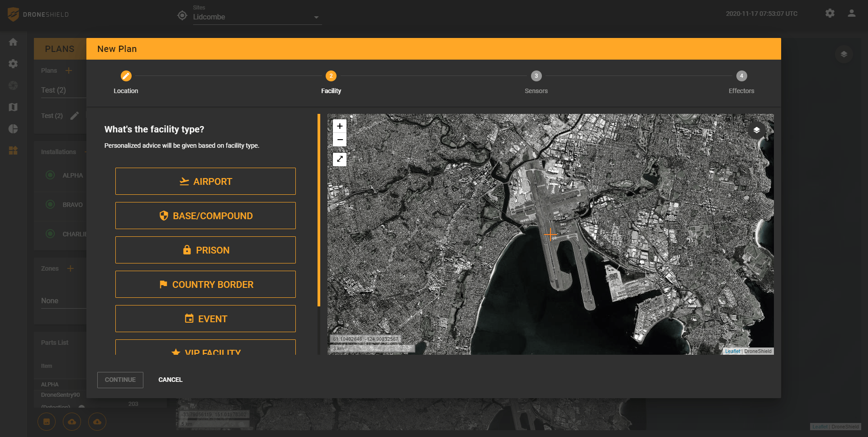
Task: Zoom out on the plan map
Action: pos(340,140)
